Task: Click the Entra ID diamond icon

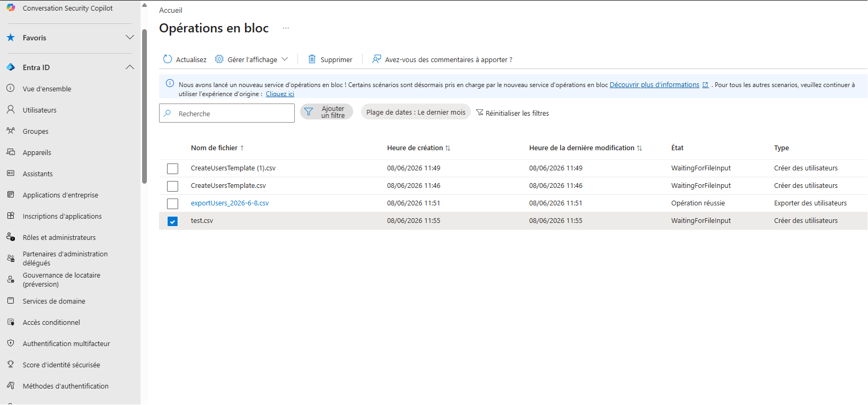Action: [x=11, y=67]
